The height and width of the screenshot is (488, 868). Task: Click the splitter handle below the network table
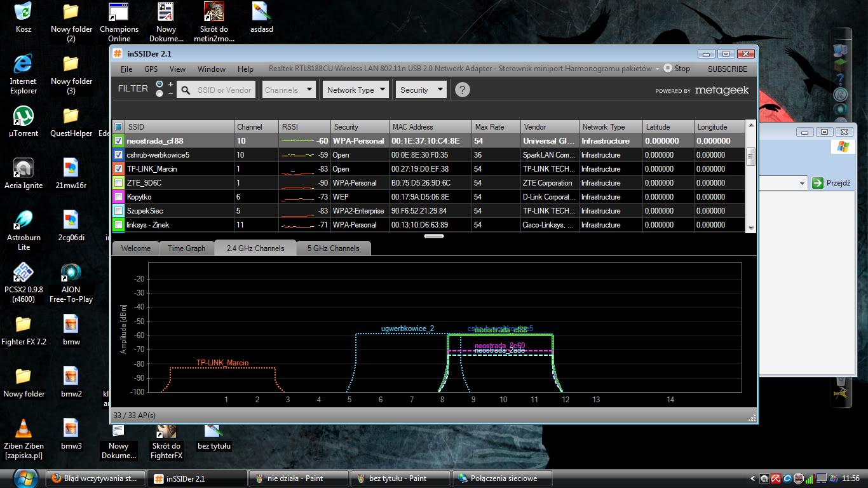(434, 236)
